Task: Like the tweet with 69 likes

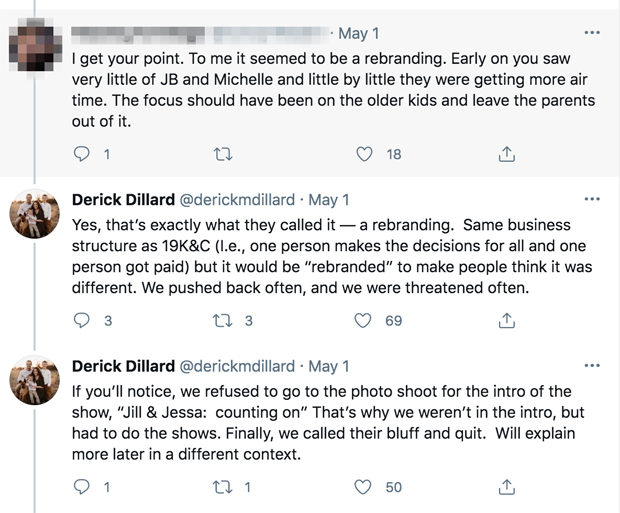Action: pos(363,320)
